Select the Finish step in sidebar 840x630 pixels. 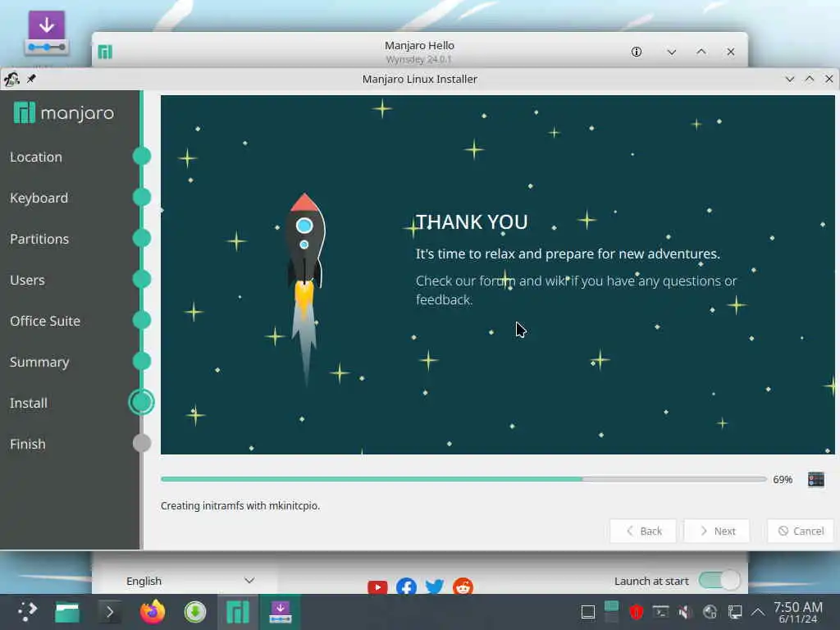(x=28, y=444)
